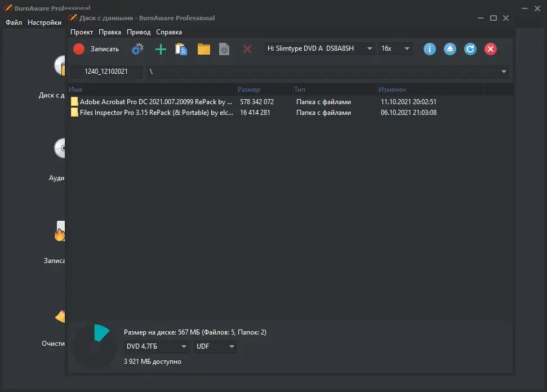
Task: Open file properties document-gear icon
Action: coord(224,49)
